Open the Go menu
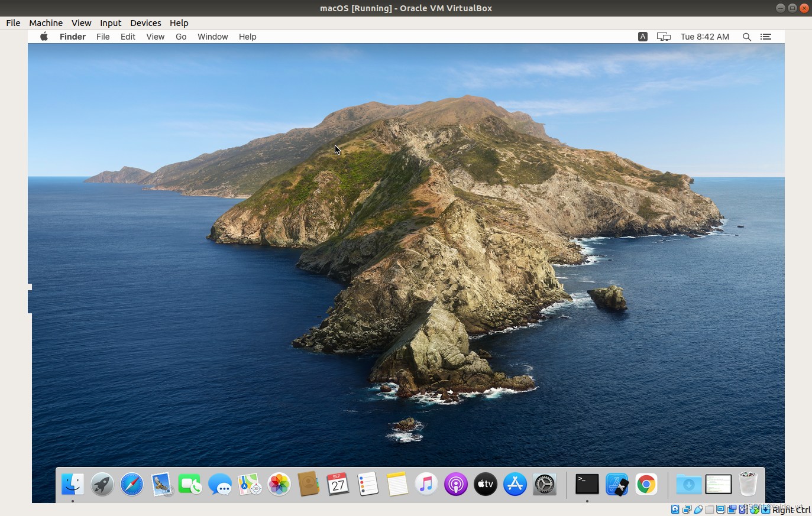 [x=181, y=37]
